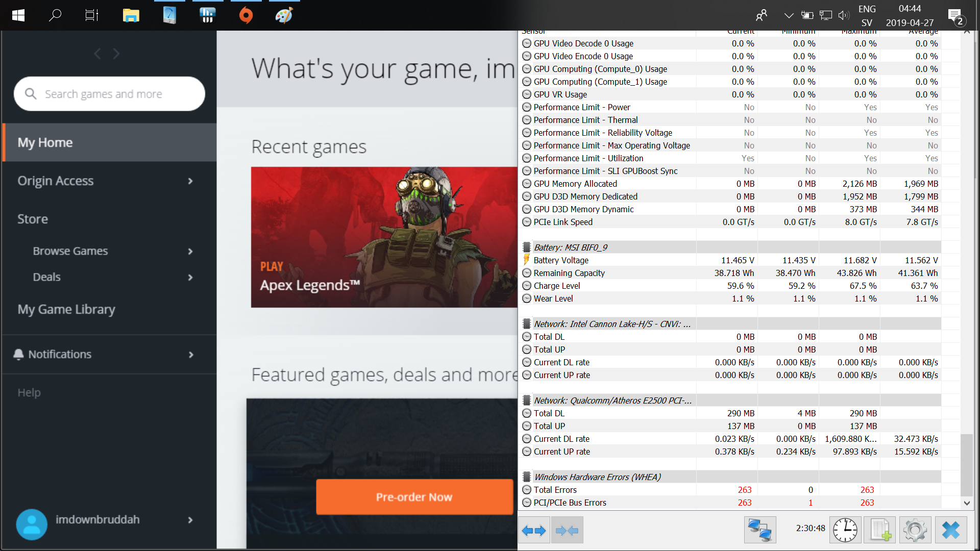
Task: Open Browse Games menu item
Action: tap(70, 251)
